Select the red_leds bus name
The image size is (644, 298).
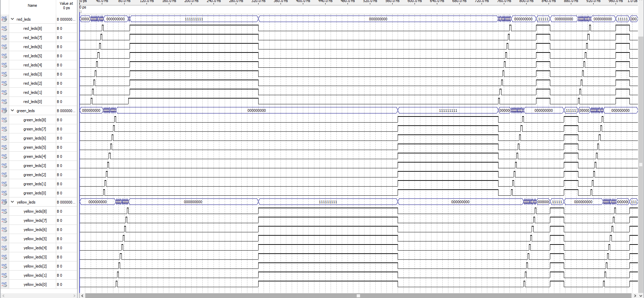coord(24,19)
